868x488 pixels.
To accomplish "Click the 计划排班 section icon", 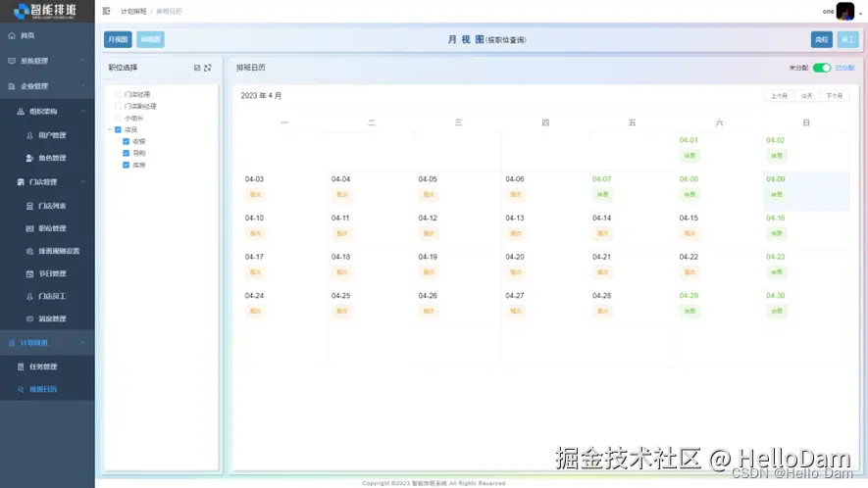I will 12,343.
